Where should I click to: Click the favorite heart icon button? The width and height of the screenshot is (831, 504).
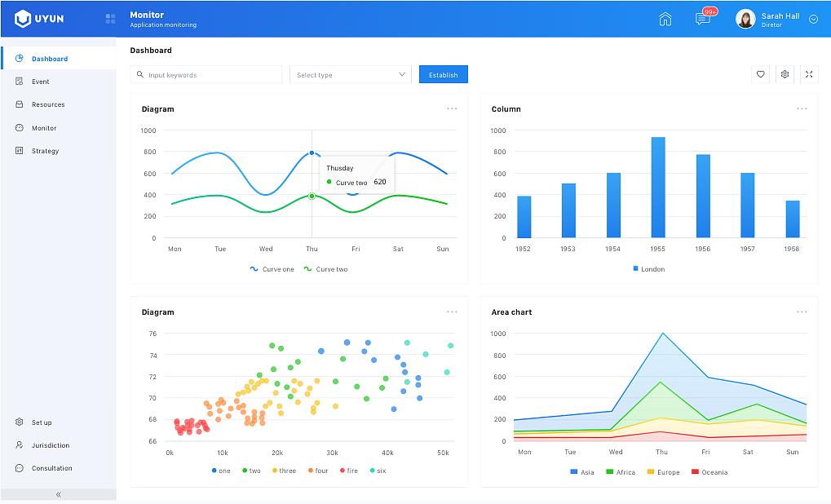point(761,74)
